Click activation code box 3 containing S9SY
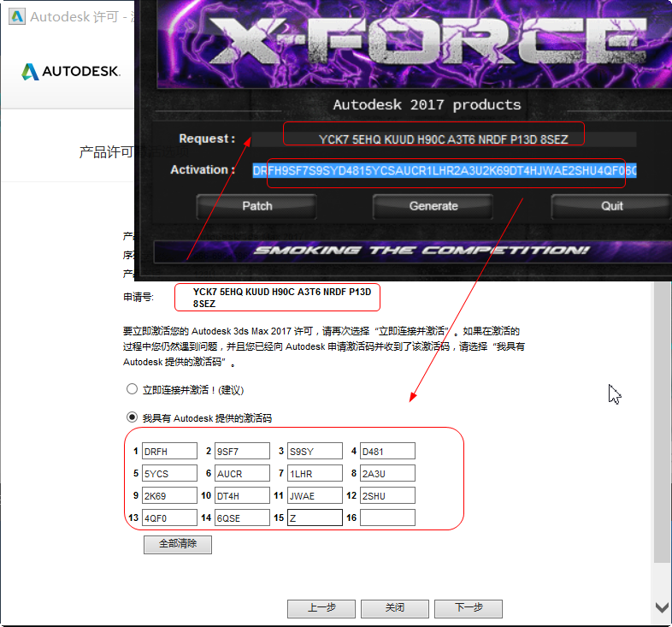The height and width of the screenshot is (627, 672). 315,451
